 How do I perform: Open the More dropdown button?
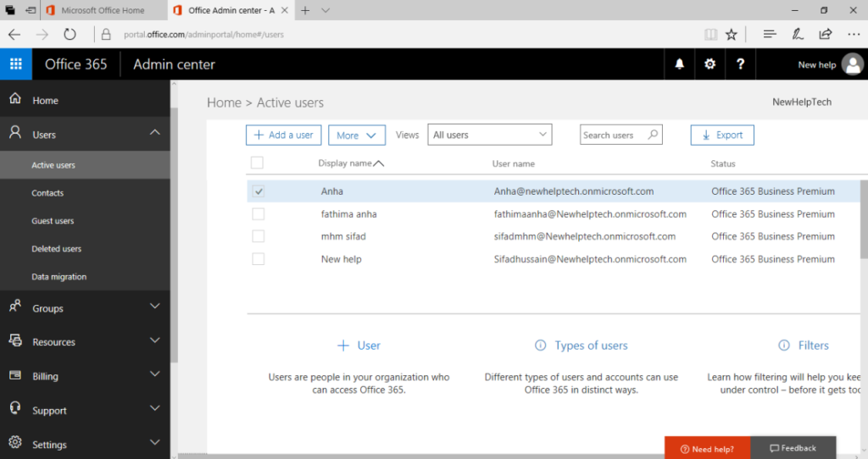coord(357,135)
